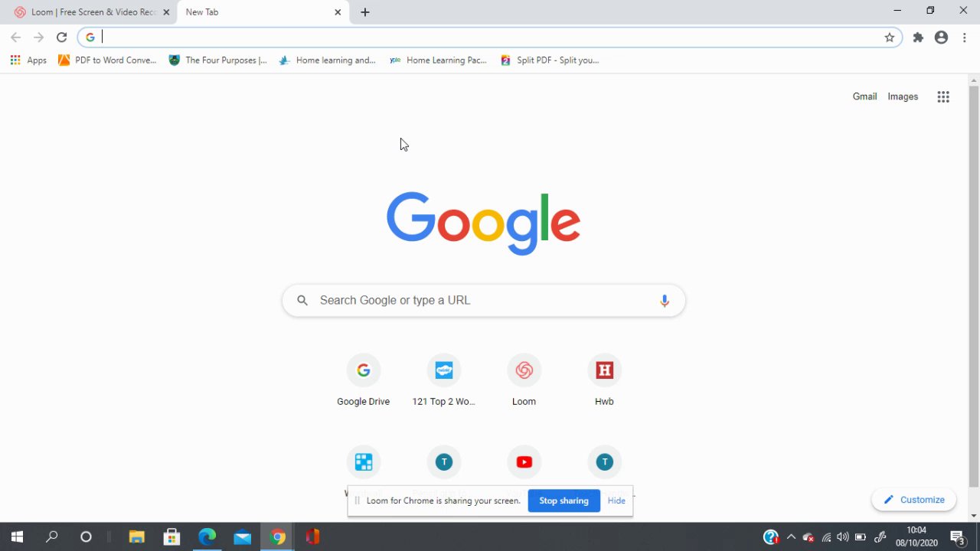Go back to the previous page

coord(15,37)
